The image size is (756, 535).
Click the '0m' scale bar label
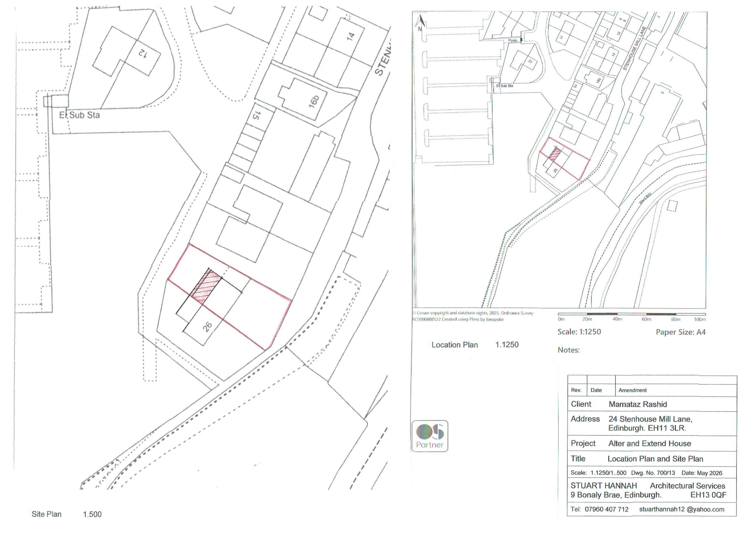561,319
